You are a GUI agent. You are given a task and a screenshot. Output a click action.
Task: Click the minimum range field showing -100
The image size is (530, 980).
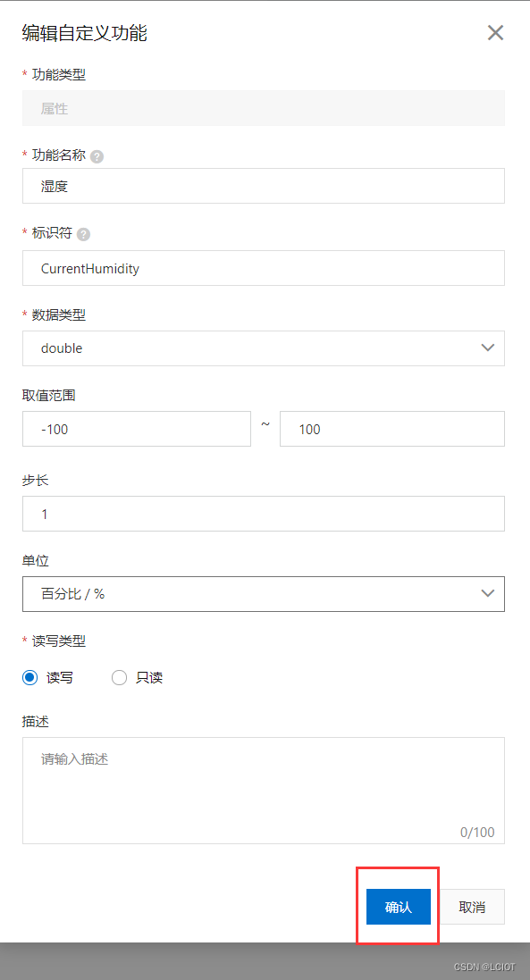(x=136, y=429)
